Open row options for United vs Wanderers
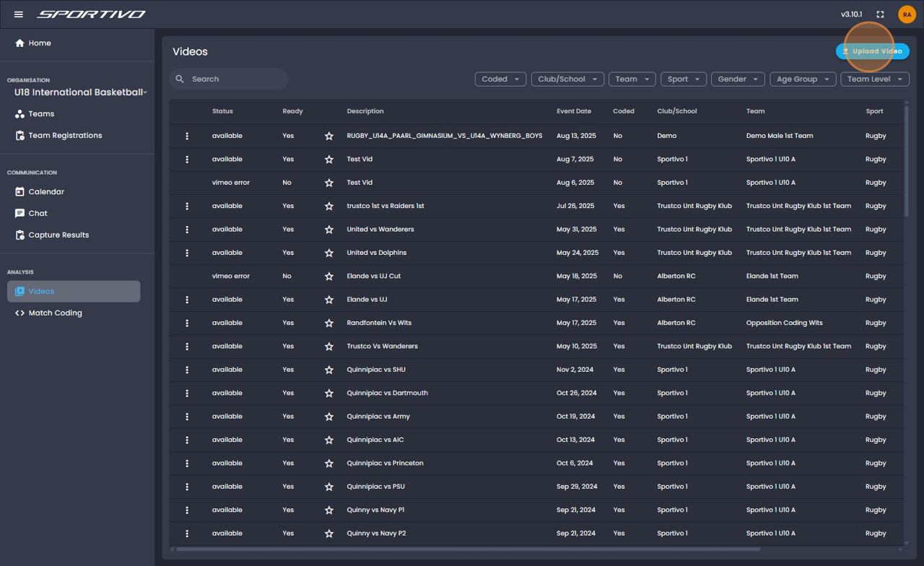 (x=187, y=230)
